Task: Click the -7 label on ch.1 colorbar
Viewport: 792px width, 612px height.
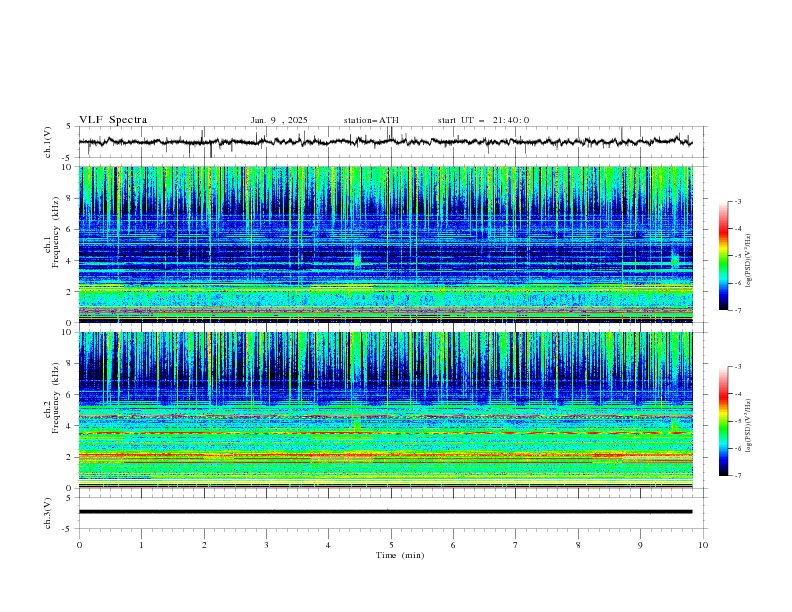Action: click(737, 310)
